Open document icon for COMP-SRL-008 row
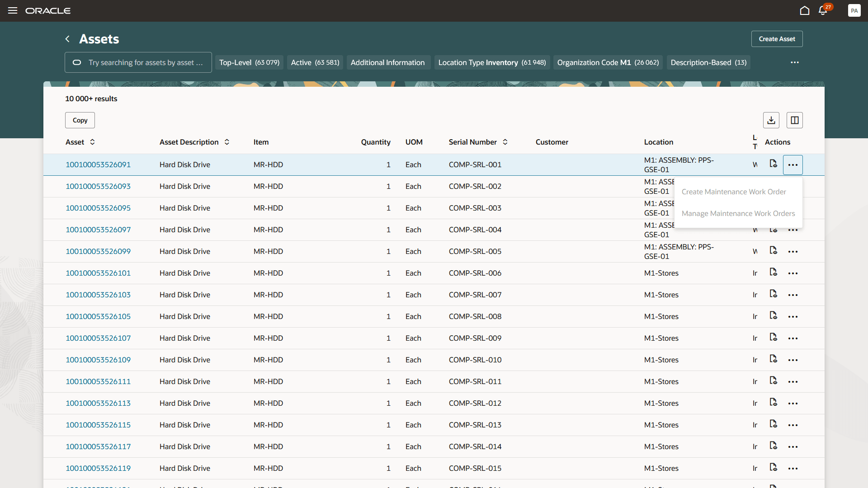 774,315
